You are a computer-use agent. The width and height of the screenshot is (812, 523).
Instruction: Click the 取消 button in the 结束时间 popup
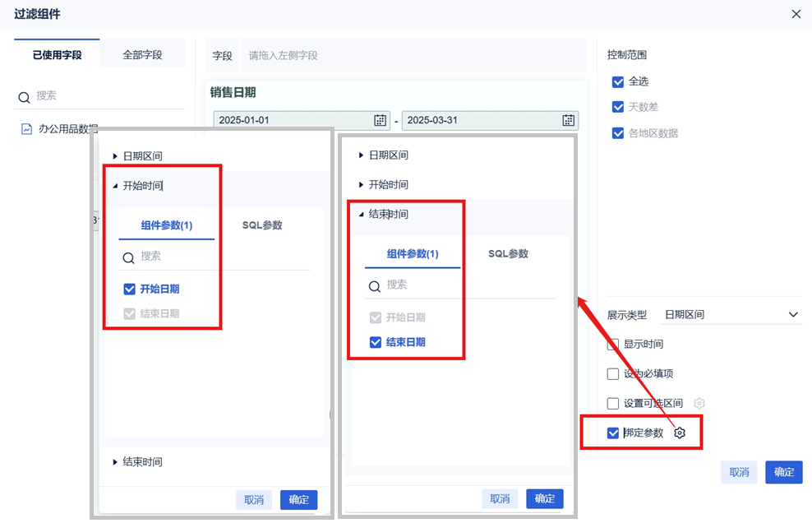coord(500,498)
